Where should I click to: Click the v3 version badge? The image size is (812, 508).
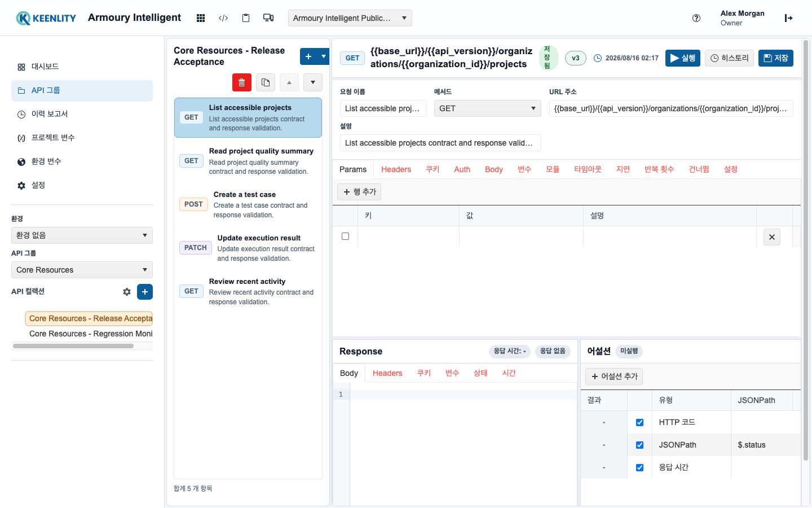coord(576,58)
